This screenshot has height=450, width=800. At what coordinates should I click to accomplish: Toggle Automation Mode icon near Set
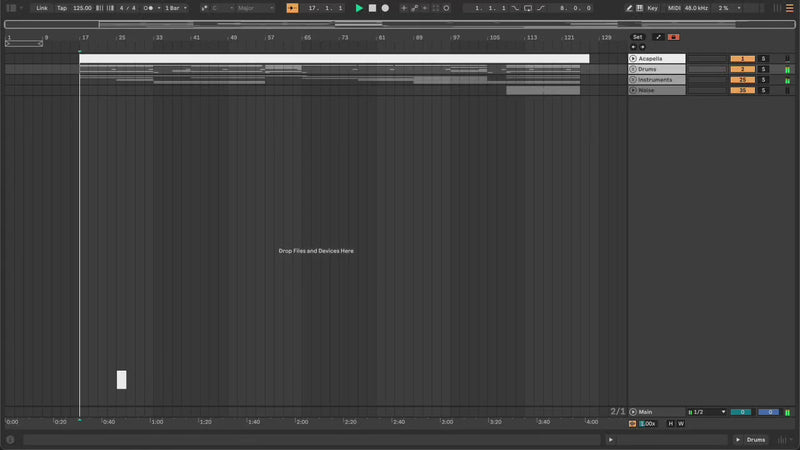657,37
